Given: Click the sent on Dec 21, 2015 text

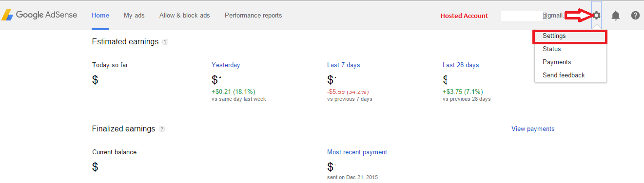Looking at the screenshot, I should 352,177.
